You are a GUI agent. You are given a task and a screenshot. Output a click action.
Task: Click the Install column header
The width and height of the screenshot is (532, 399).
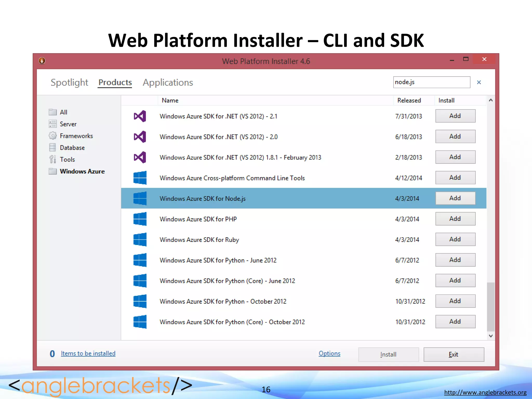tap(460, 101)
